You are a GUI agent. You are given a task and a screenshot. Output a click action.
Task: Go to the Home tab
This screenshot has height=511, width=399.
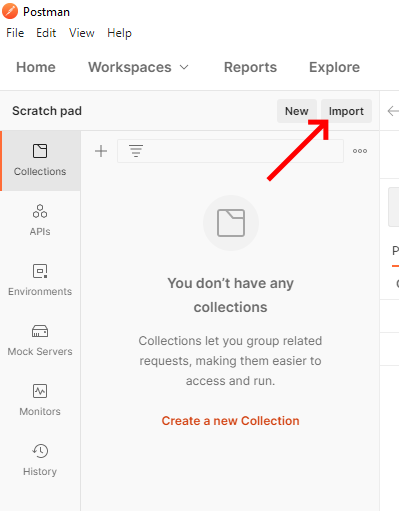(x=36, y=67)
